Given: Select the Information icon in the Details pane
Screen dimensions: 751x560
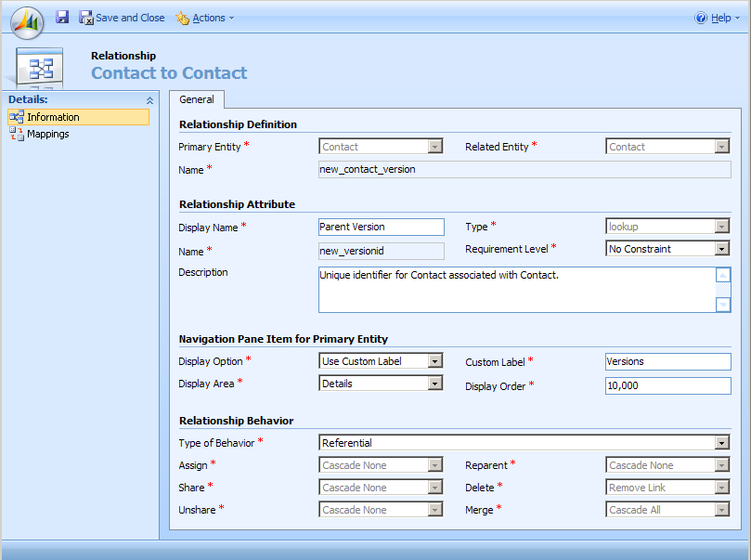Looking at the screenshot, I should [17, 117].
